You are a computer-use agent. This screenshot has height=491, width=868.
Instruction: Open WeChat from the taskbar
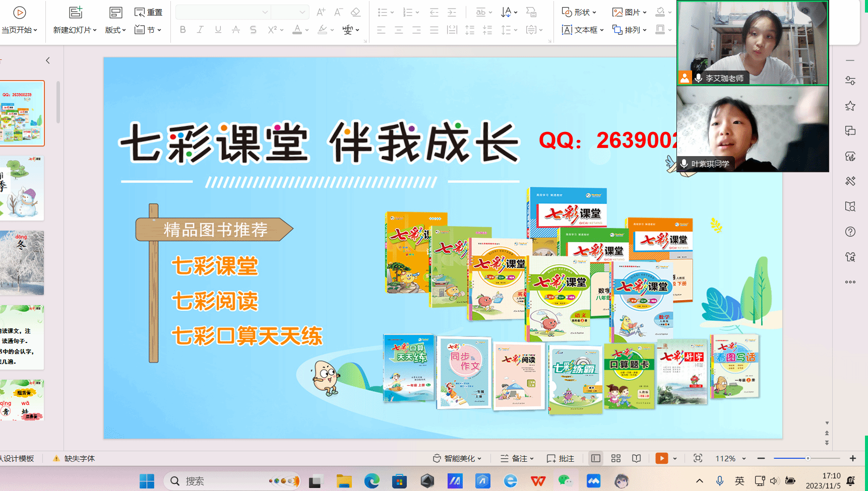pyautogui.click(x=565, y=481)
